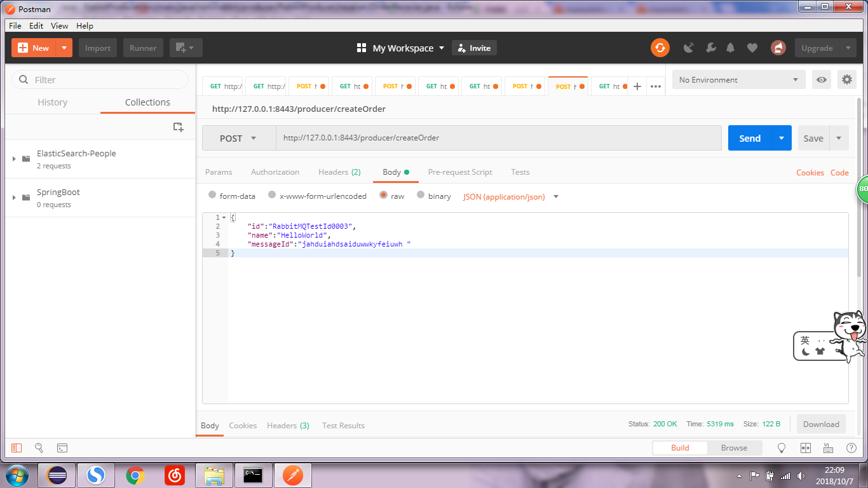Switch to Browse mode
This screenshot has width=868, height=488.
[x=734, y=448]
